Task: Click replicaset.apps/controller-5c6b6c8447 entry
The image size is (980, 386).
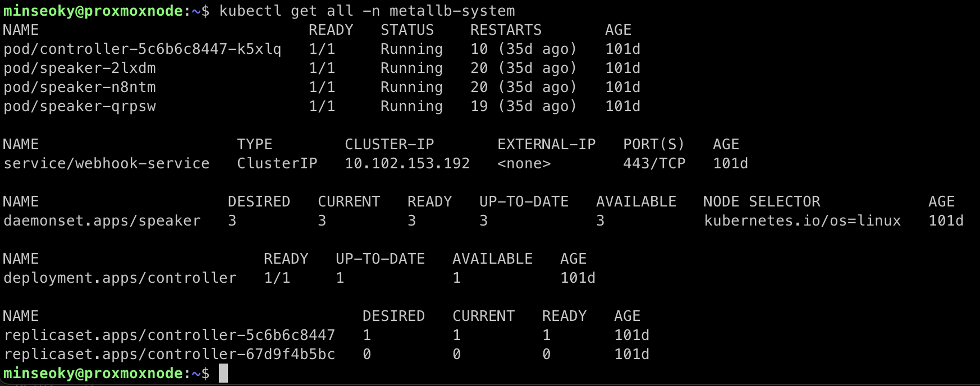Action: tap(169, 336)
